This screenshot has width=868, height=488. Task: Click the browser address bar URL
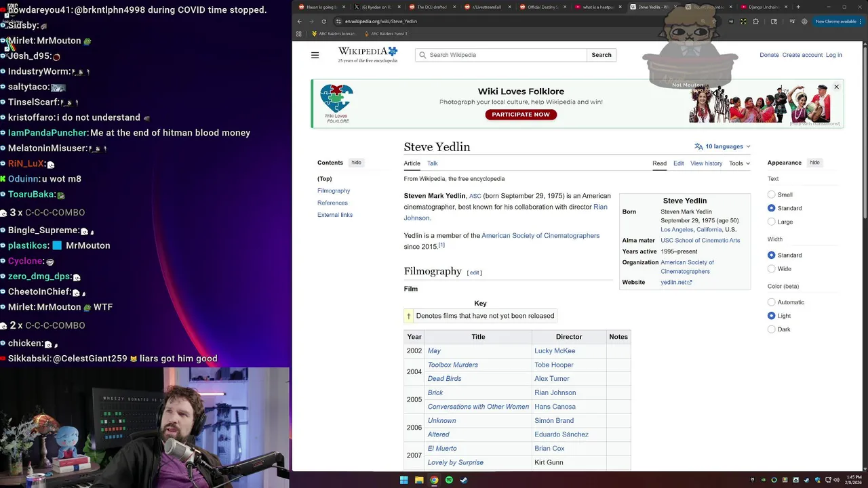click(381, 21)
